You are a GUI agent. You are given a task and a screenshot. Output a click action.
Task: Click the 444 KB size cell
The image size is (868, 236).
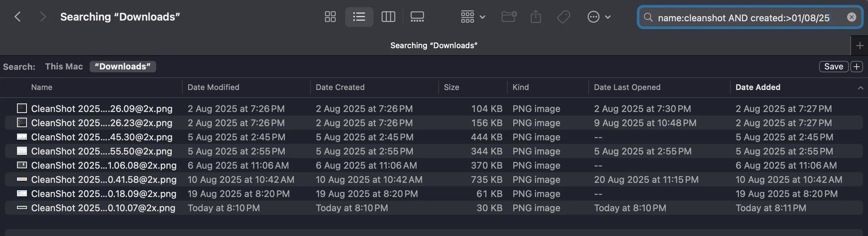tap(486, 137)
